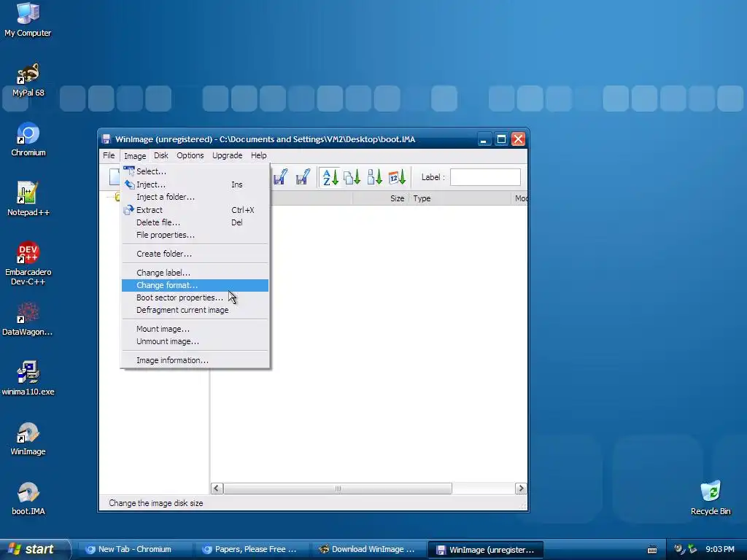Select the highlighted Change format... entry

(195, 285)
